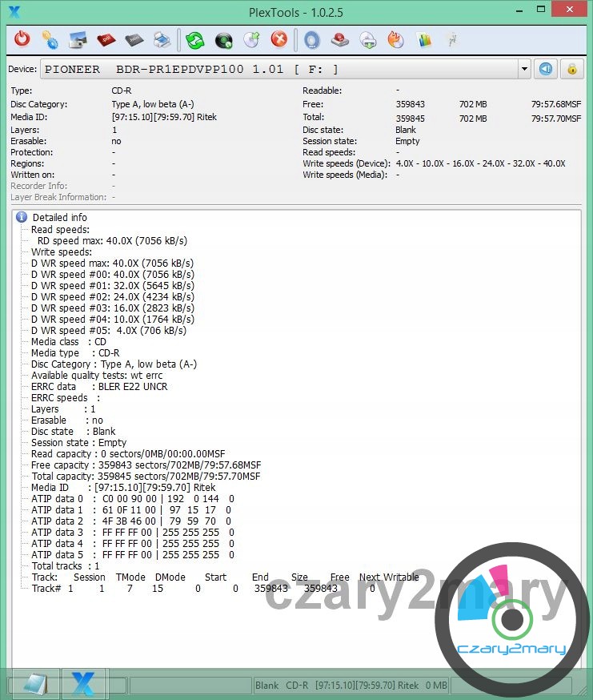Click the red drive toolbar icon

click(x=339, y=39)
